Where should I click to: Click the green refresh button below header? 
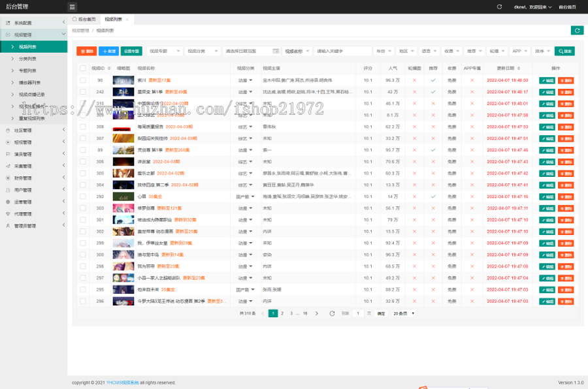(577, 31)
